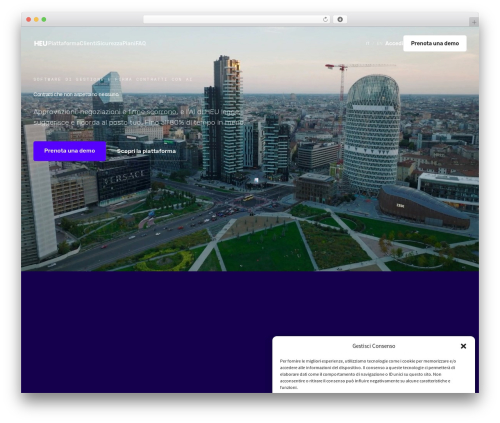Open the Piattaforma menu item
Screen dimensions: 500x423
tap(64, 43)
